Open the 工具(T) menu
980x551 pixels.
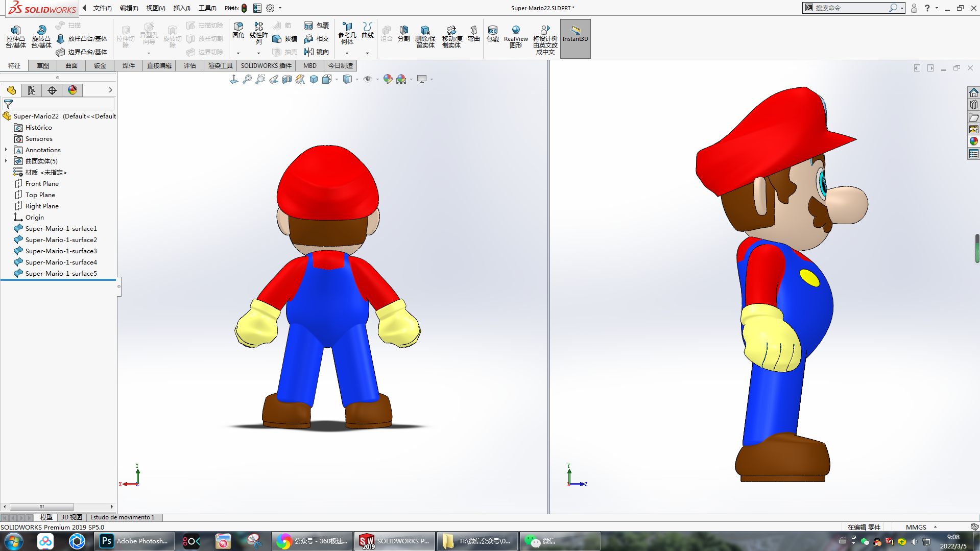click(207, 8)
